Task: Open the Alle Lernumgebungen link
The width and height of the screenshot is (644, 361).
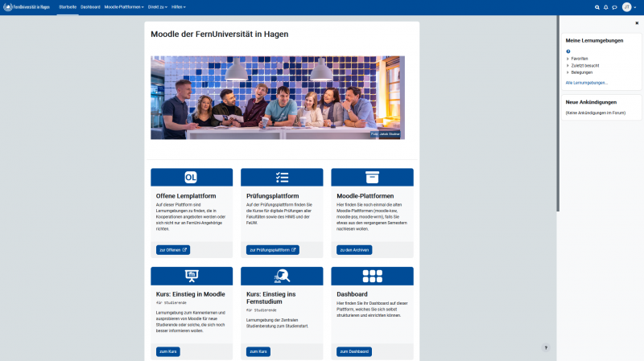Action: [x=587, y=83]
